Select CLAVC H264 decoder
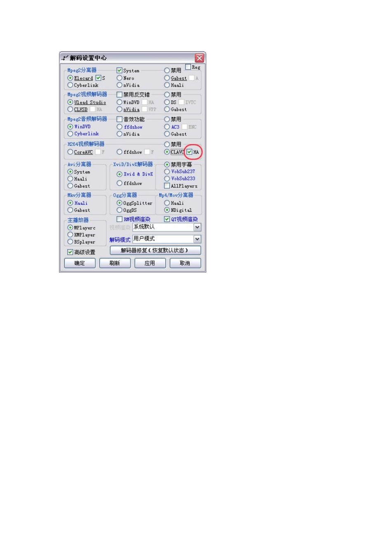 [167, 152]
